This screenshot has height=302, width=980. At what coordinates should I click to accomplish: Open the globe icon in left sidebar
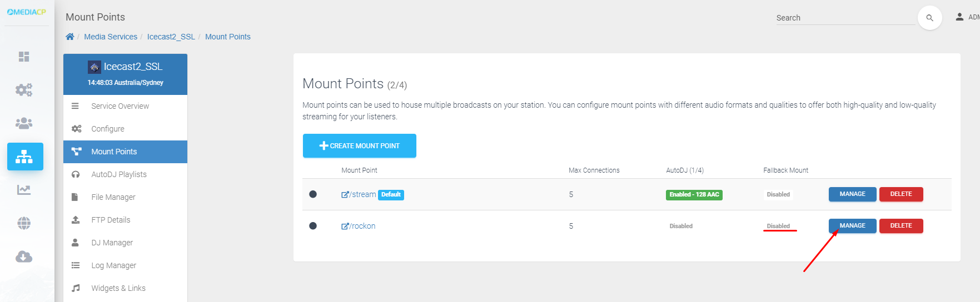click(x=24, y=223)
